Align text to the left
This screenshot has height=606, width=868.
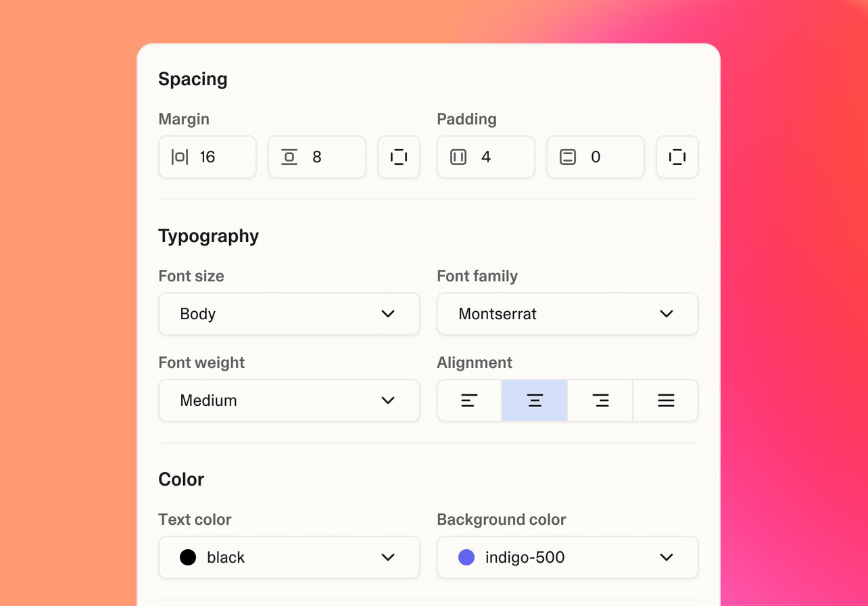(469, 400)
